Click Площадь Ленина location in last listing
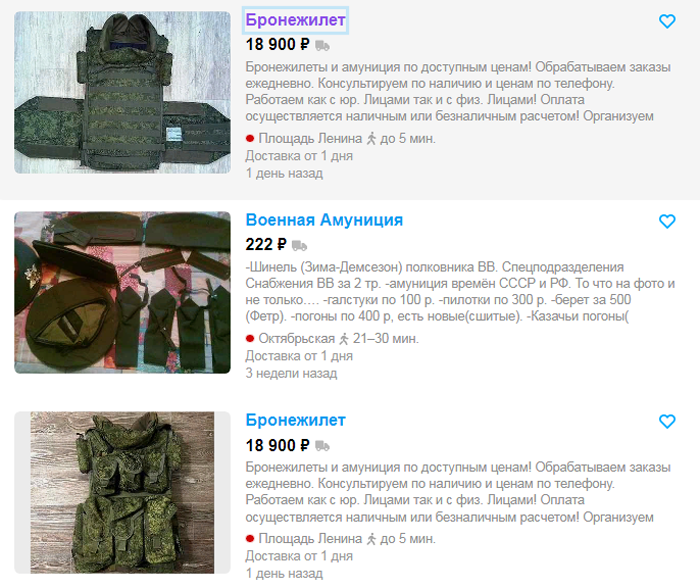The width and height of the screenshot is (700, 588). coord(310,539)
